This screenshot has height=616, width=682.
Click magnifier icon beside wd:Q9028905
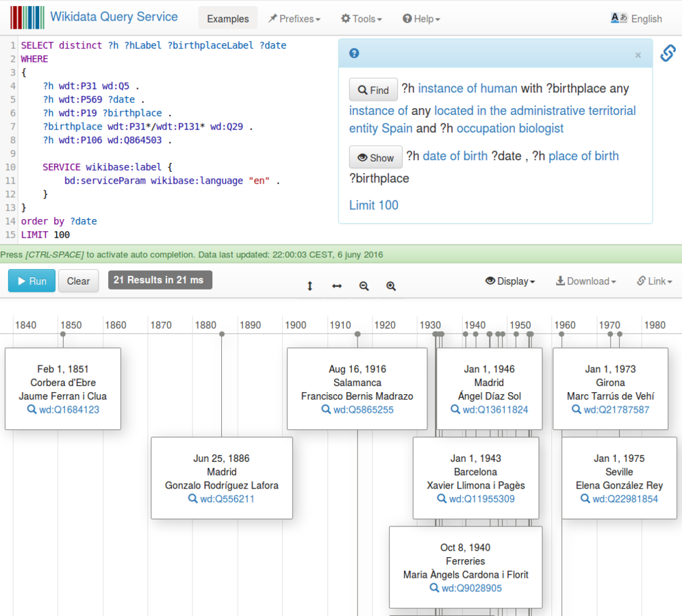(434, 588)
